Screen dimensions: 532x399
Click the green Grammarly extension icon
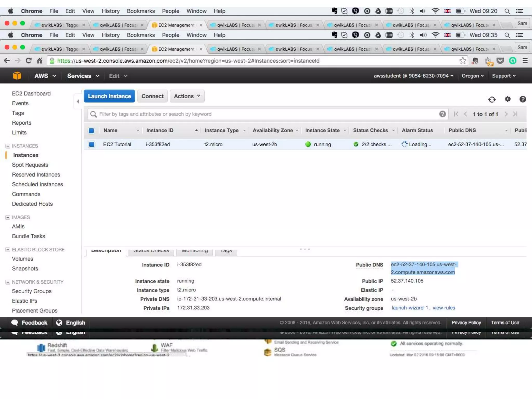click(x=513, y=61)
